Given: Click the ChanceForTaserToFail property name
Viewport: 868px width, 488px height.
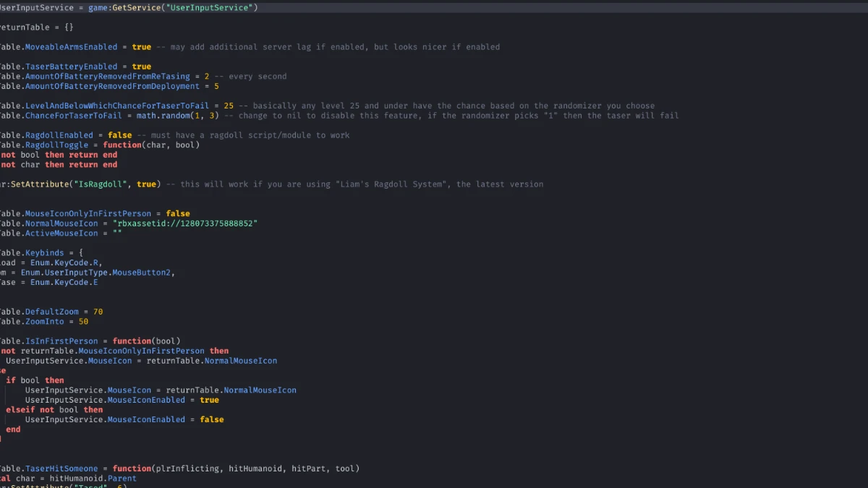Looking at the screenshot, I should click(74, 116).
